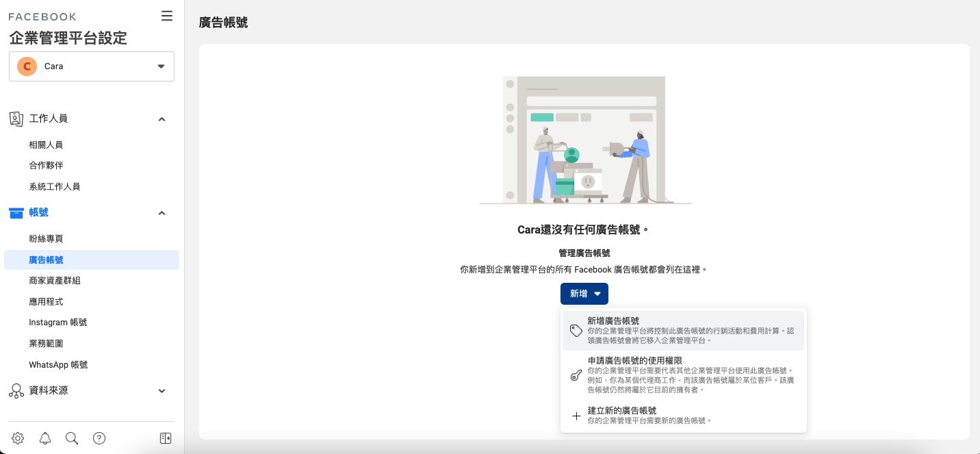Select 建立新的廣告帳號 menu option

683,416
